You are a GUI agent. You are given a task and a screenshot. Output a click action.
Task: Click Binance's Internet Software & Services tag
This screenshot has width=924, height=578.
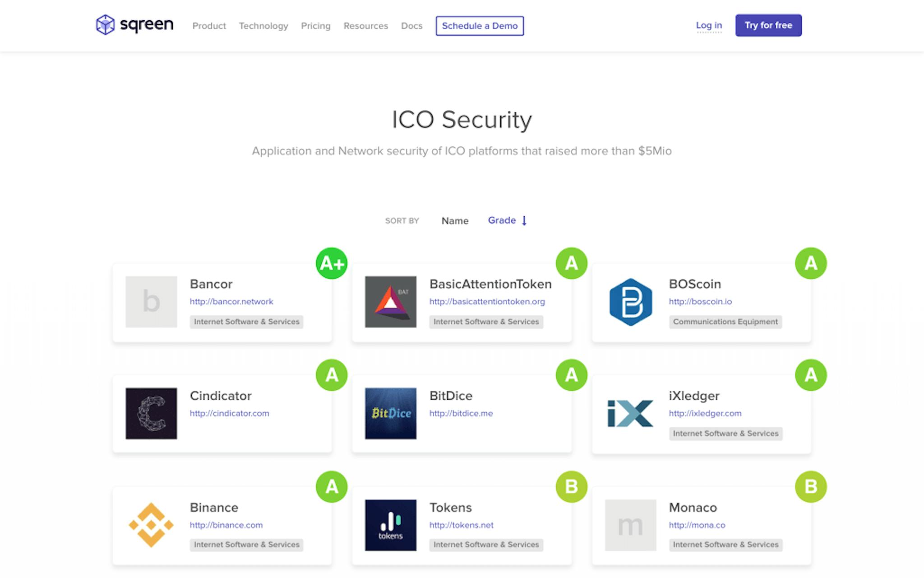246,545
